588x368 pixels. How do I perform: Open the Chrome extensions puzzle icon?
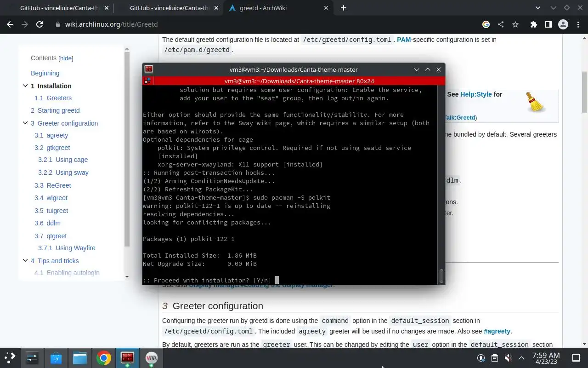tap(533, 24)
